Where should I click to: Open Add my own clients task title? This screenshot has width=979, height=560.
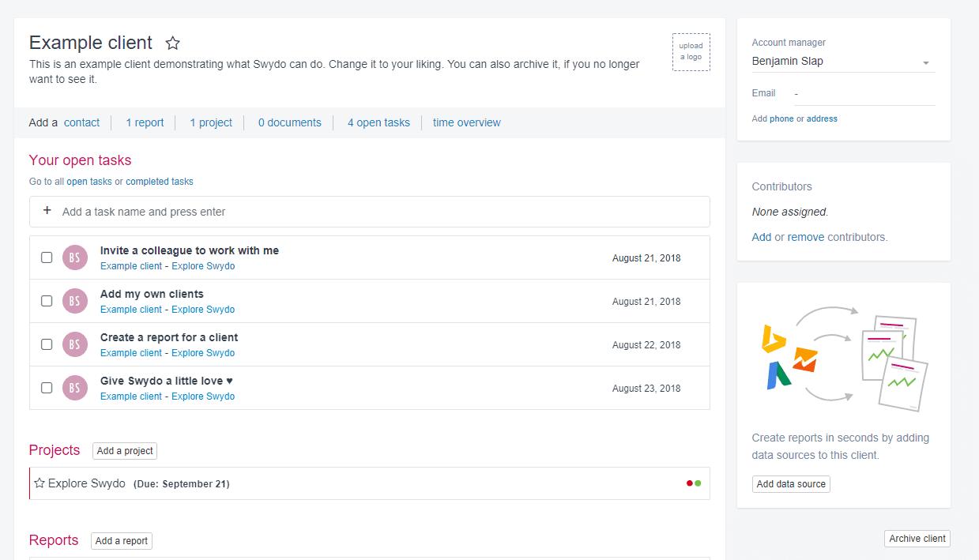pos(152,294)
